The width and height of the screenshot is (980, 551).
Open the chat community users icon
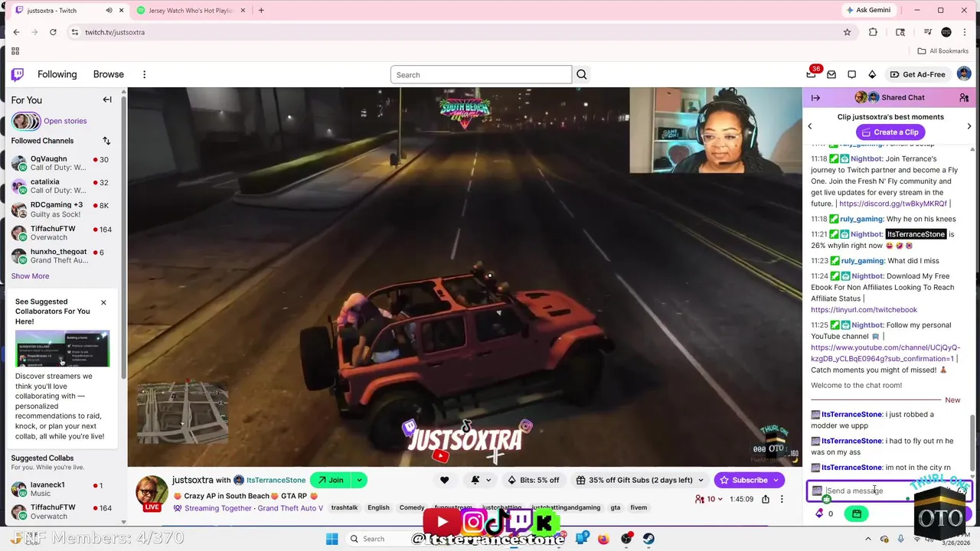pos(964,98)
